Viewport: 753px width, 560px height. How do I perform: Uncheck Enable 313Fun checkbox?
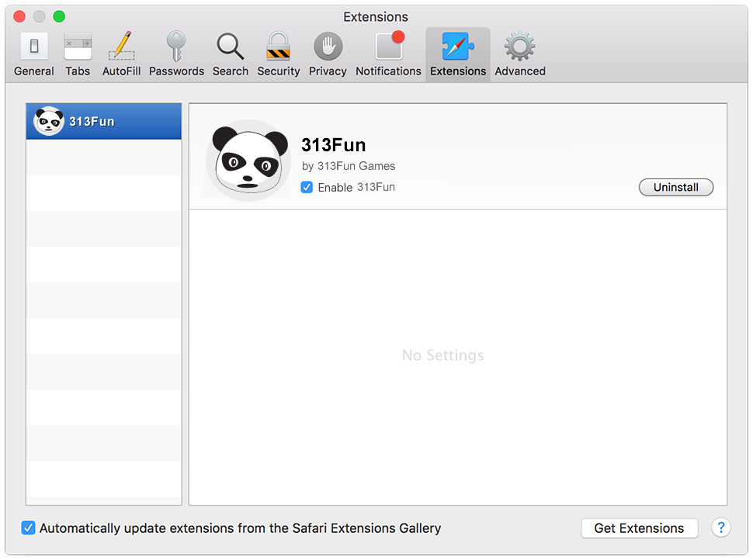tap(307, 187)
